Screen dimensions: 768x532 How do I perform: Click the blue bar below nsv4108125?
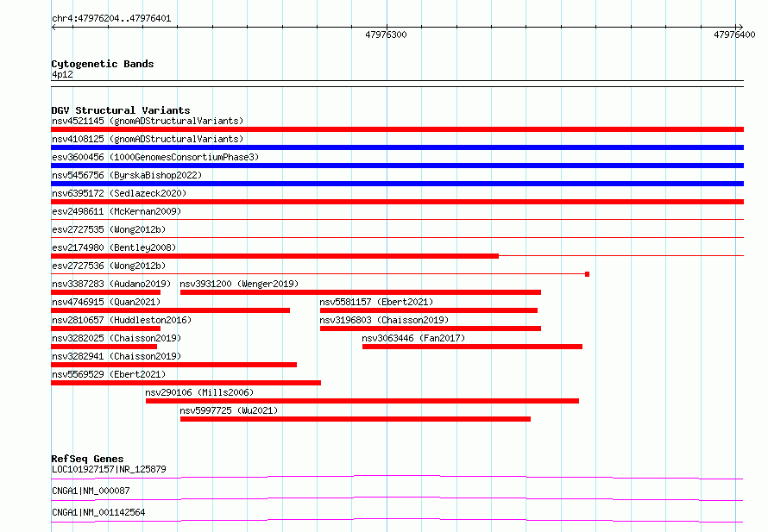coord(397,147)
